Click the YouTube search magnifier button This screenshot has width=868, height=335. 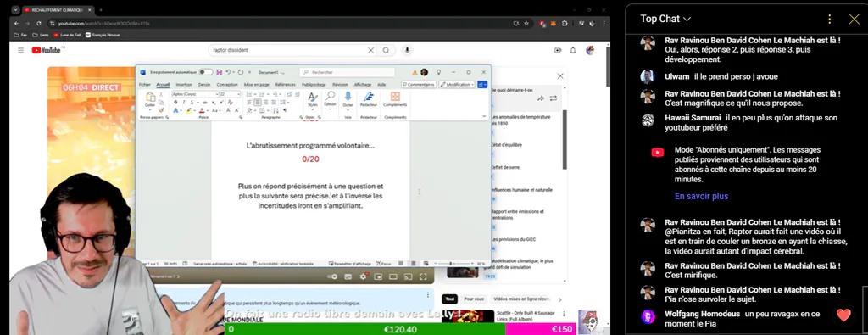pyautogui.click(x=386, y=50)
